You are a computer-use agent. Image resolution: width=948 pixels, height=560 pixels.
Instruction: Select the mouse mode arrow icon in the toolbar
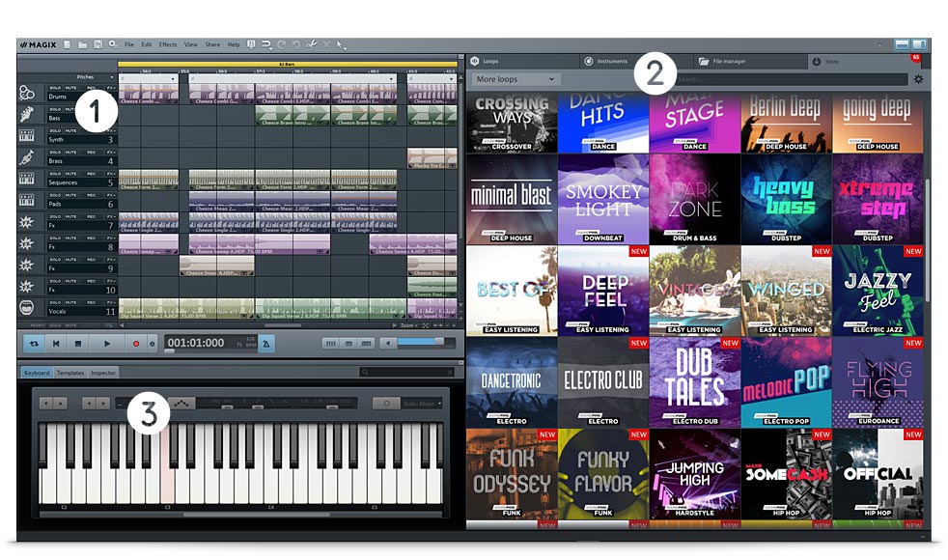tap(341, 44)
